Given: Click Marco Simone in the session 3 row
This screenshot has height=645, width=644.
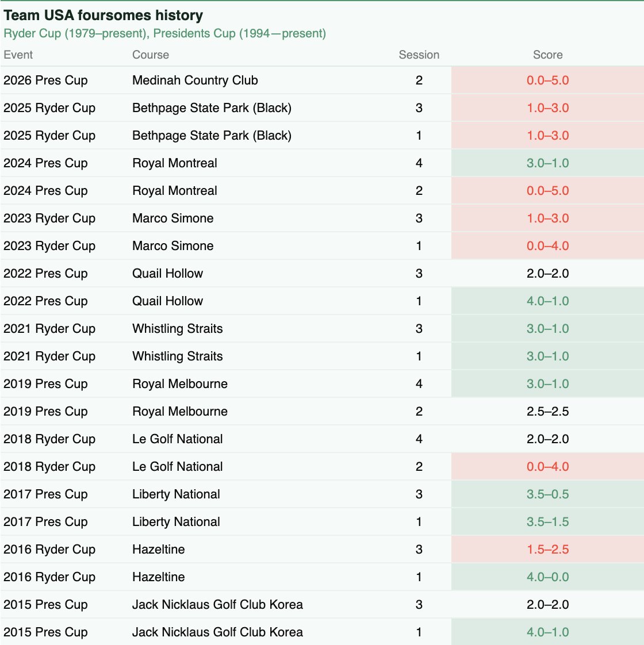Looking at the screenshot, I should [173, 218].
